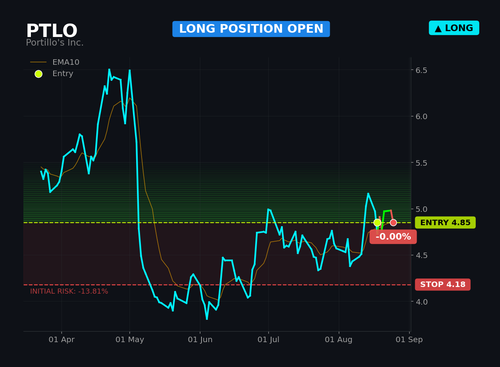Click the 4.5 price axis label
Screen dimensions: 500x367
(421, 255)
